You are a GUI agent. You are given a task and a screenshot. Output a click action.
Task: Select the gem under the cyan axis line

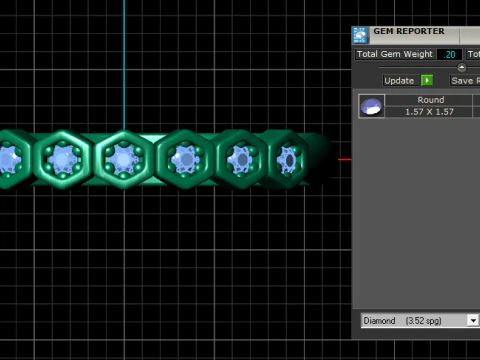coord(123,159)
